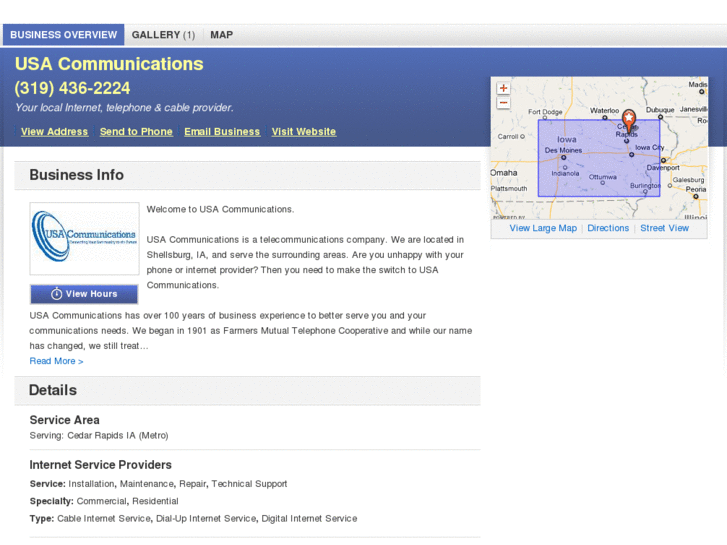Get Directions from the map panel
The height and width of the screenshot is (545, 727).
click(608, 228)
